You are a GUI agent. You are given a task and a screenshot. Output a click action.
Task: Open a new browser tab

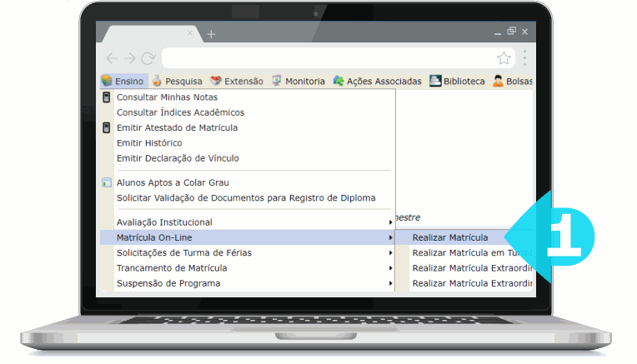(211, 34)
